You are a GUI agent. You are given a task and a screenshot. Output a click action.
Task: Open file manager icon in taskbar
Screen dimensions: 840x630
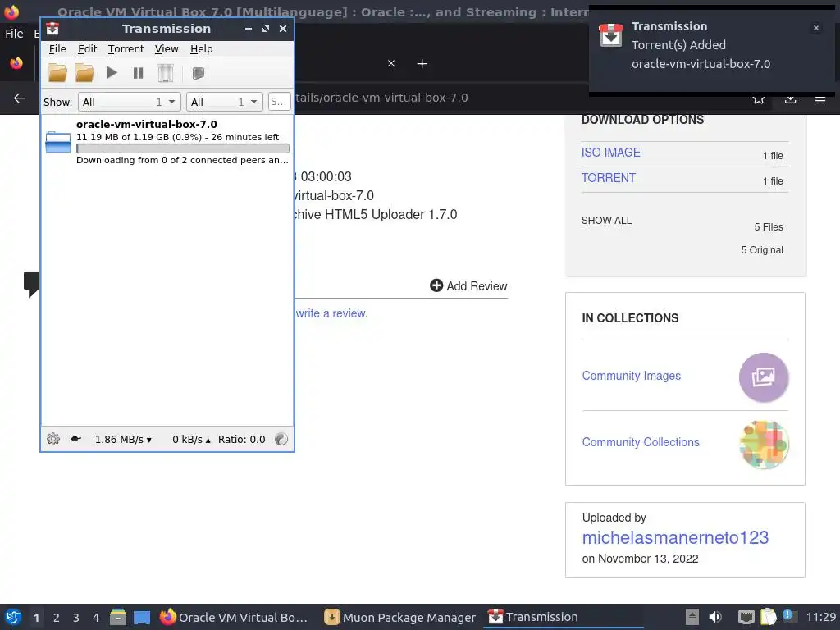[118, 617]
